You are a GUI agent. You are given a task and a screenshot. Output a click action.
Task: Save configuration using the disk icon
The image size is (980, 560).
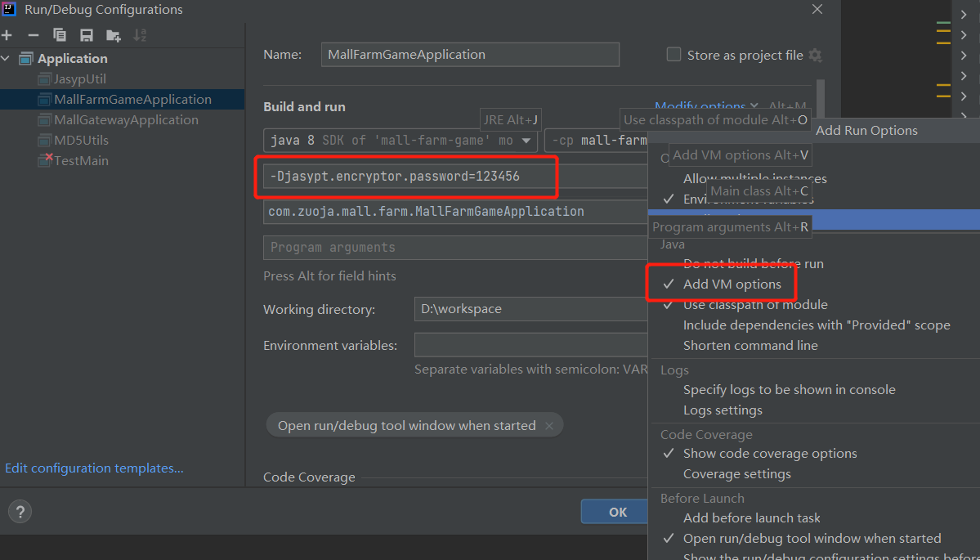[x=87, y=36]
